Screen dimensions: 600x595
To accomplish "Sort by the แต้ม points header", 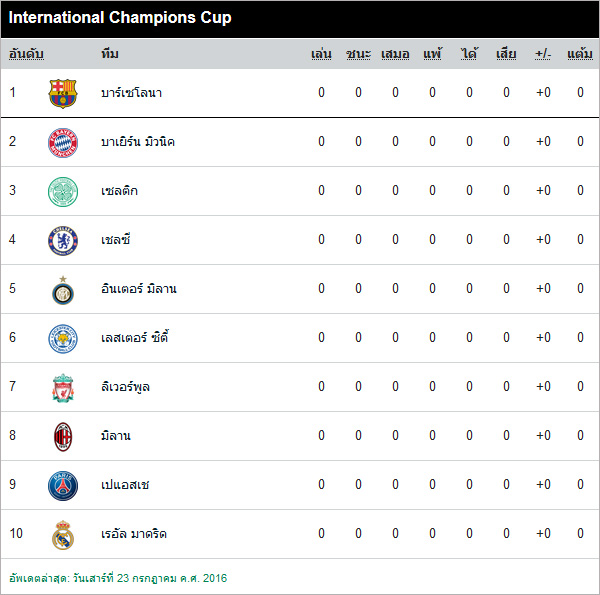I will point(580,54).
